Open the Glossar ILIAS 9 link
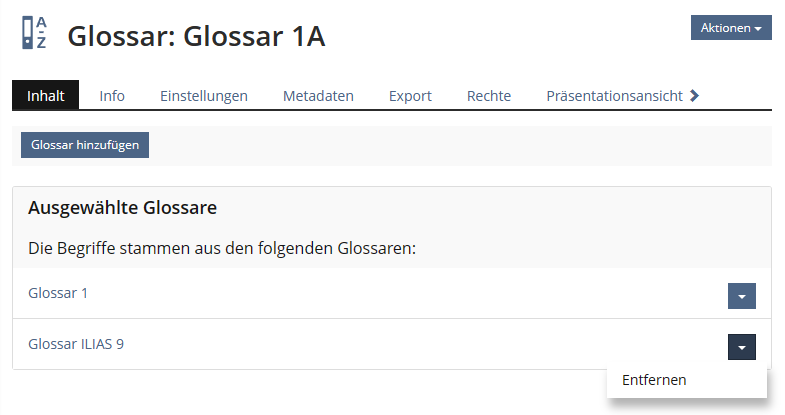Viewport: 785px width, 415px height. point(76,344)
